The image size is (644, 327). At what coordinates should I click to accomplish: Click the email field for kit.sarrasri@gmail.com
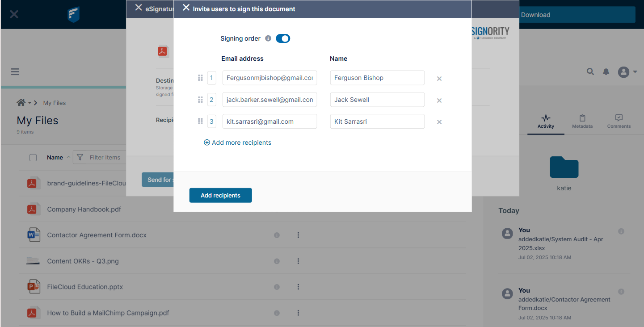269,122
